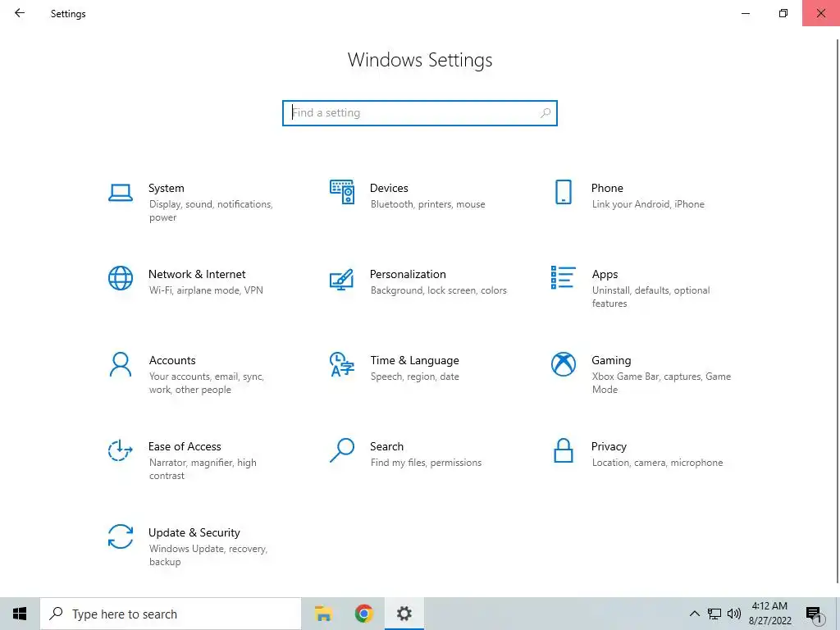The width and height of the screenshot is (840, 630).
Task: Click "Bluetooth, printers, mouse" text
Action: (427, 204)
